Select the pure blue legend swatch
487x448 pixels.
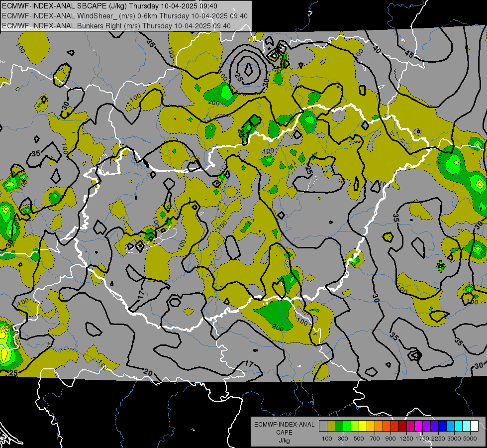443,426
